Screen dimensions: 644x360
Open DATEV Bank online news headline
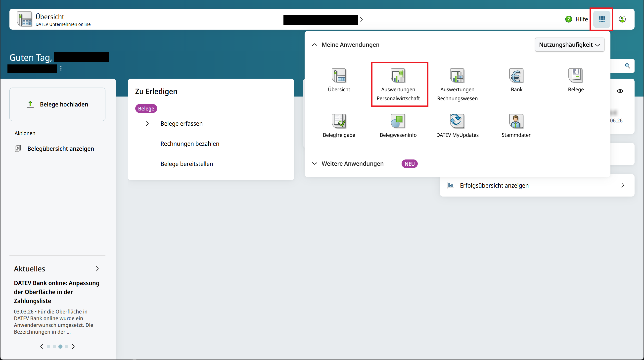point(56,292)
